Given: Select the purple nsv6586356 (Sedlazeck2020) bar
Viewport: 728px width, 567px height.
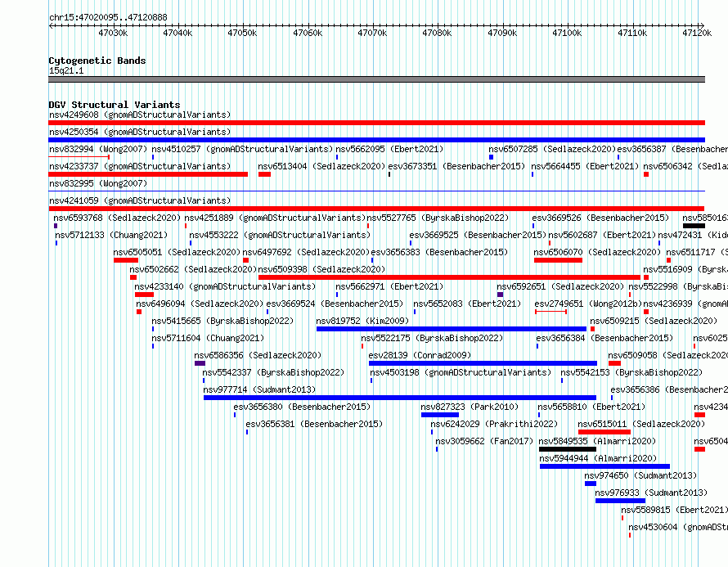Looking at the screenshot, I should (200, 363).
